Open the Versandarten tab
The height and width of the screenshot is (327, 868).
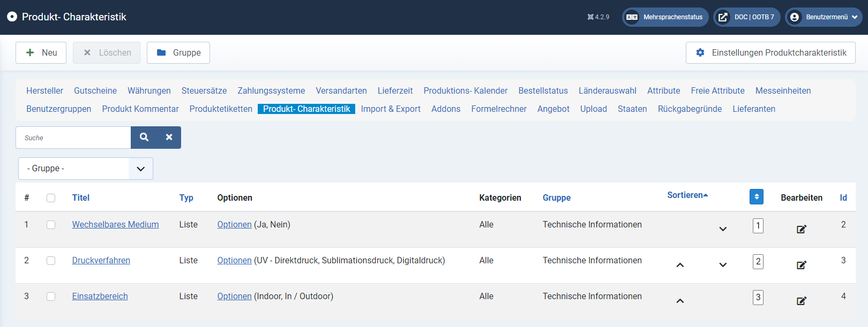click(341, 91)
